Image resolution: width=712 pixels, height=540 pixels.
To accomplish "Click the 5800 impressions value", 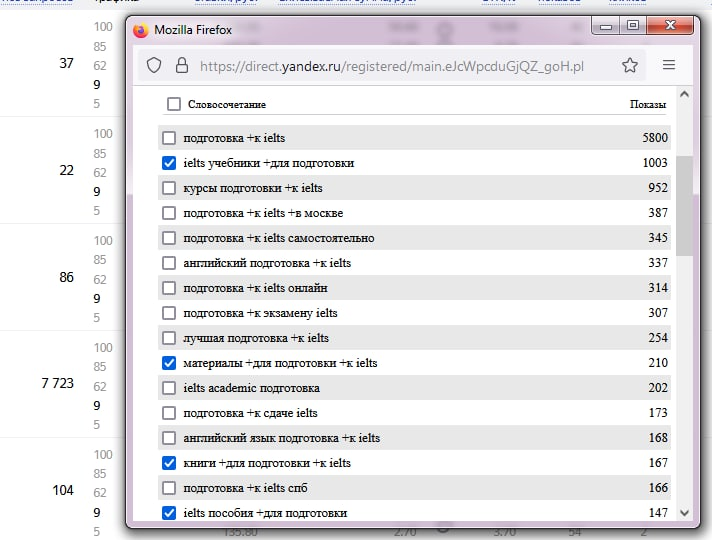I will (655, 138).
